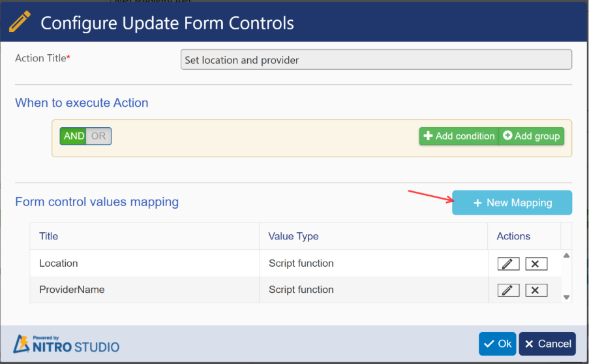Create a New Mapping
Viewport: 589px width, 364px height.
[x=512, y=203]
